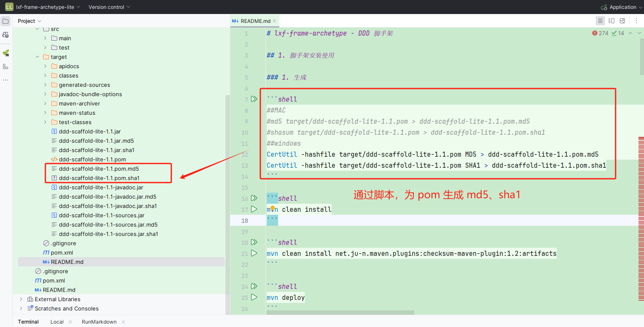Click the editor vertical scrollbar thumb
The image size is (644, 327).
pos(641,56)
